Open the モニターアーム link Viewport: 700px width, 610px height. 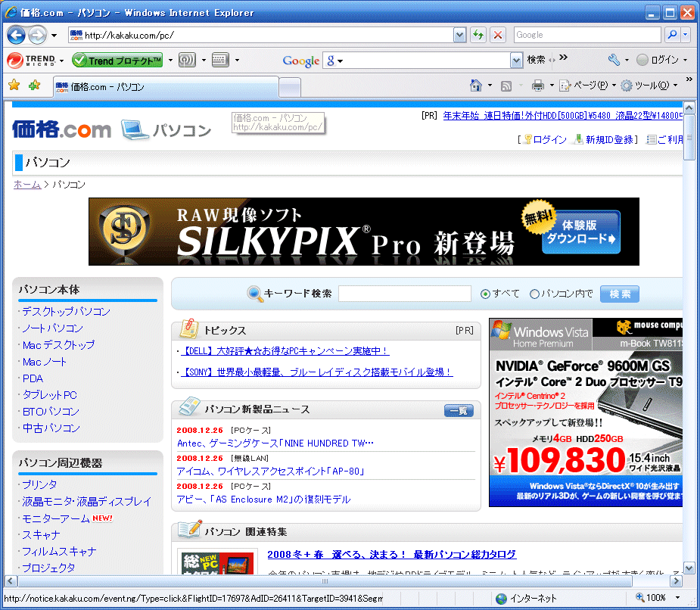[56, 518]
